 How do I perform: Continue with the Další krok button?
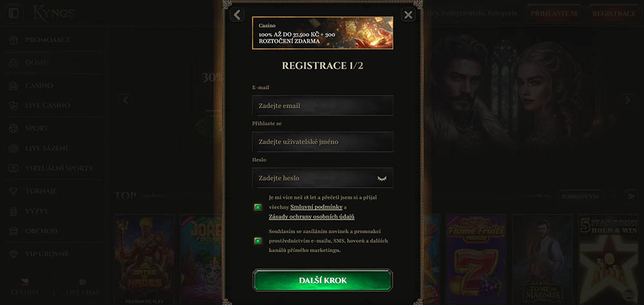tap(323, 280)
